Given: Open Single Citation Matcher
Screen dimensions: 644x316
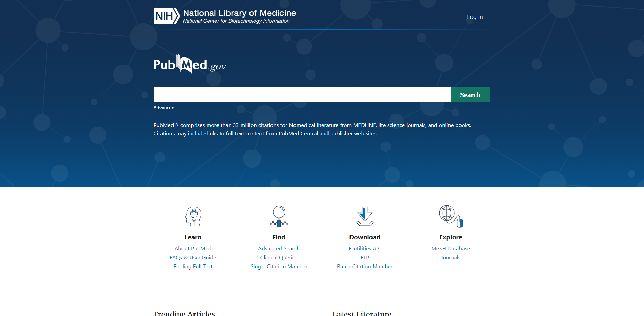Looking at the screenshot, I should pyautogui.click(x=279, y=266).
